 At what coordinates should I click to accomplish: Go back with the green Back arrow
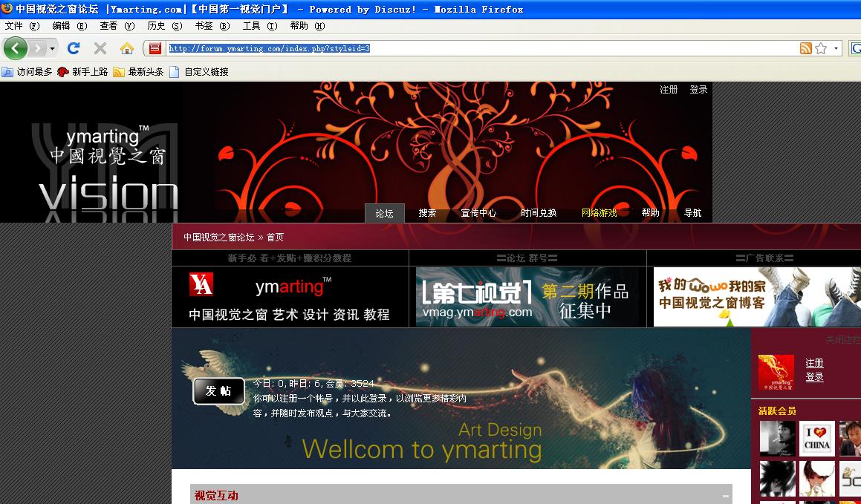click(15, 48)
